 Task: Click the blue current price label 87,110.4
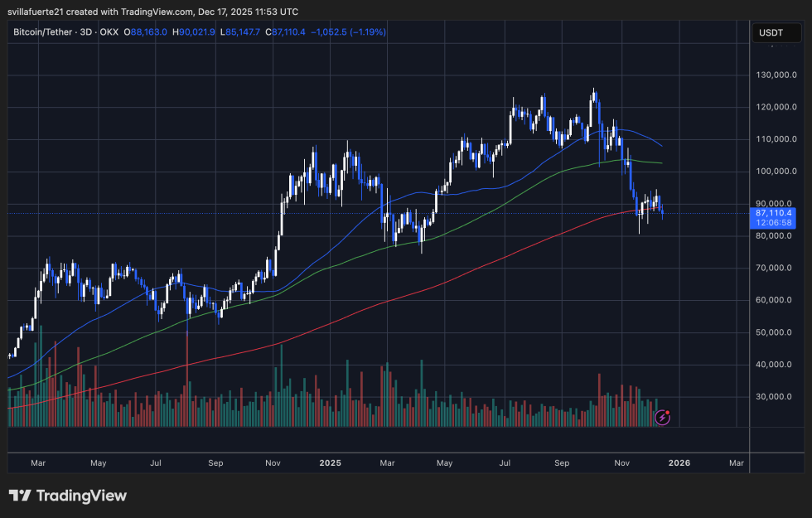coord(775,214)
